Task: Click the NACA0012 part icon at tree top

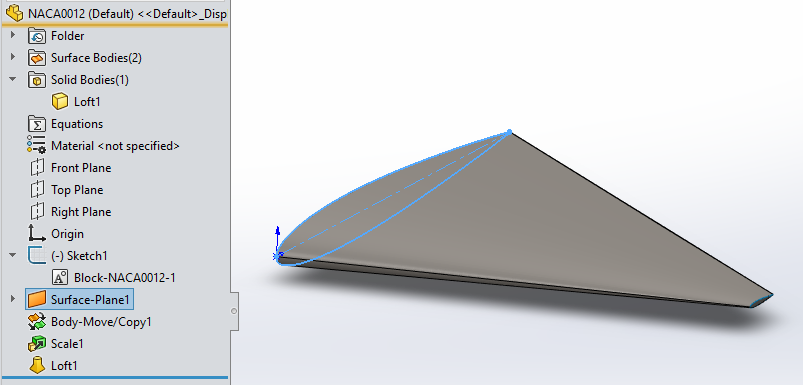Action: tap(15, 13)
